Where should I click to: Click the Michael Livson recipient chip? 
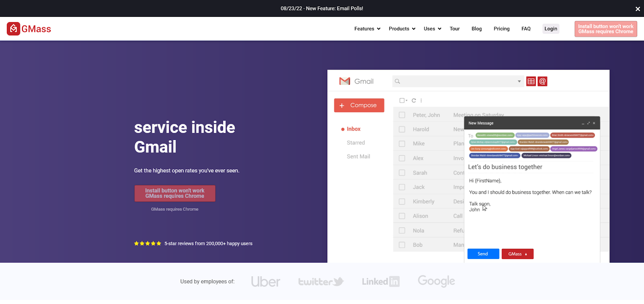[547, 156]
